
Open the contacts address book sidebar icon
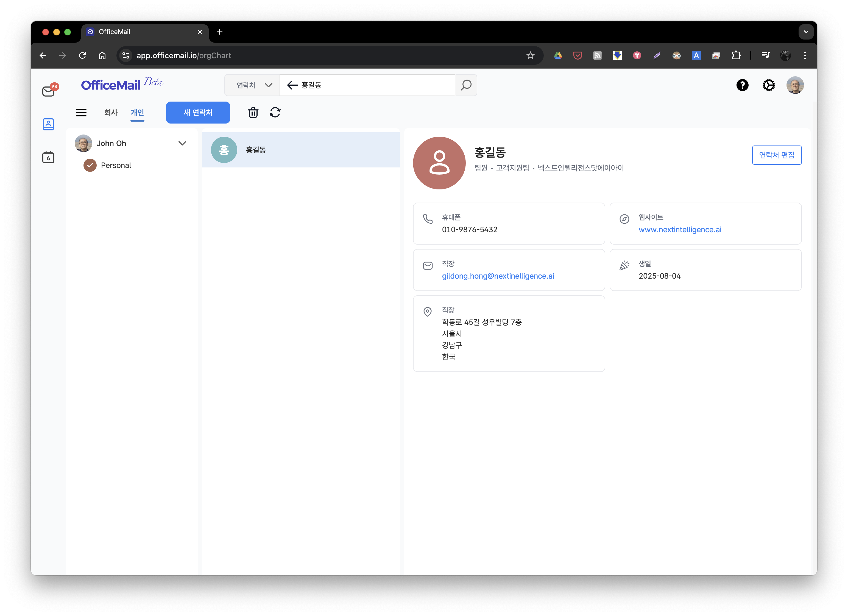(x=48, y=124)
